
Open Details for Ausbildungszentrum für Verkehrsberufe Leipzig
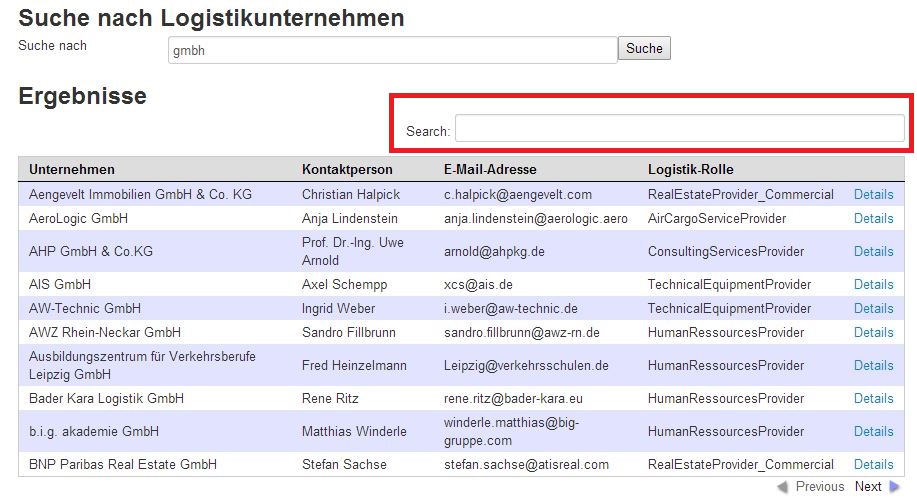[x=874, y=365]
